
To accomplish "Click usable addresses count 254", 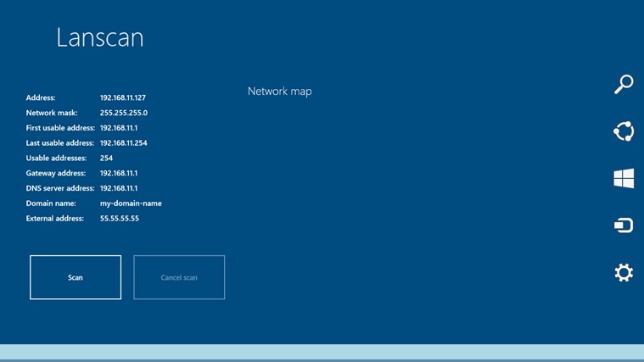I will pyautogui.click(x=106, y=158).
